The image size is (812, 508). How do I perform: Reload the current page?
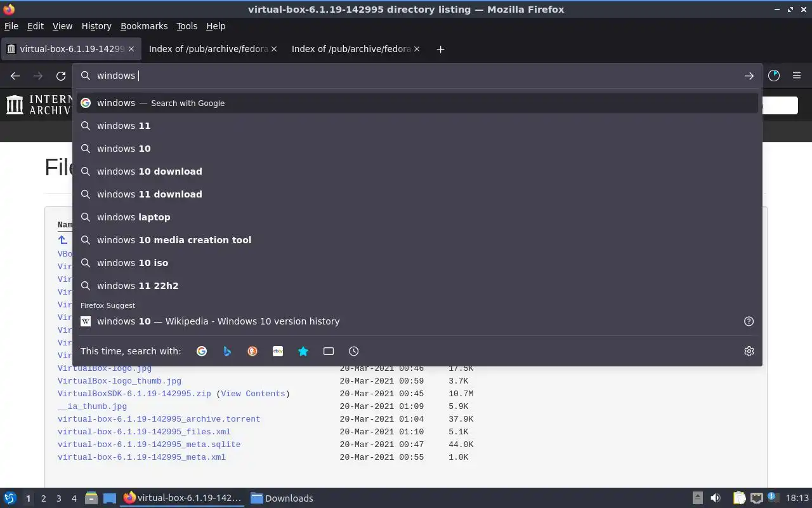pyautogui.click(x=61, y=76)
